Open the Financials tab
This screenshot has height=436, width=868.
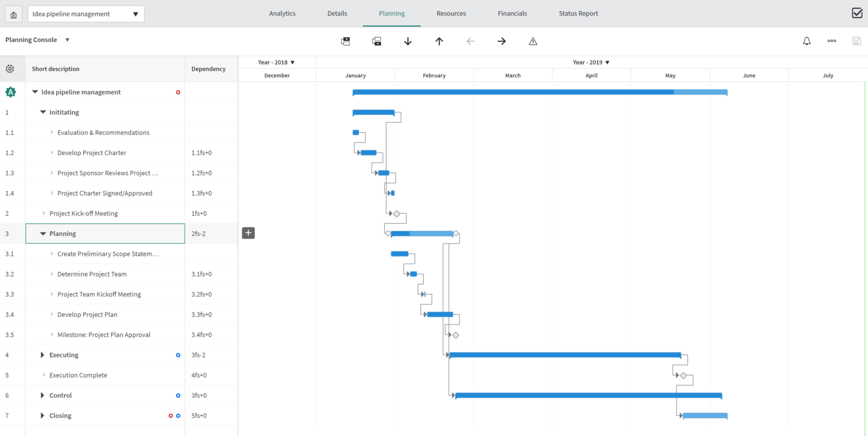(512, 13)
